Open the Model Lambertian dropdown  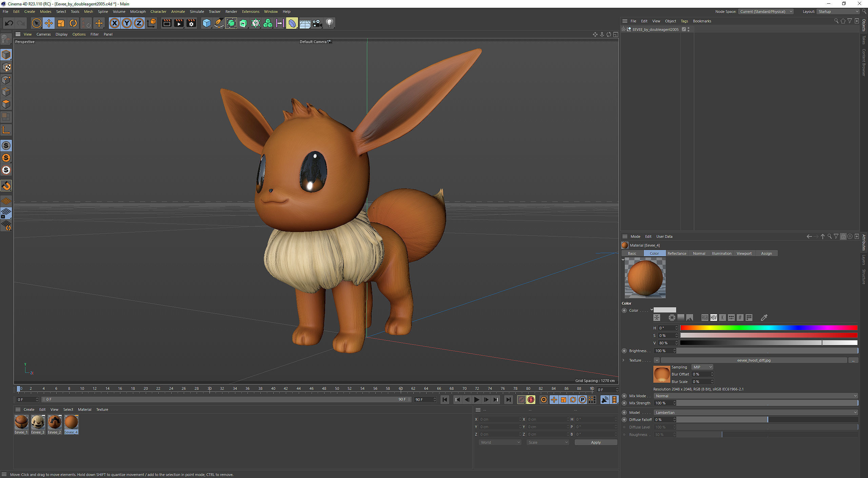756,413
